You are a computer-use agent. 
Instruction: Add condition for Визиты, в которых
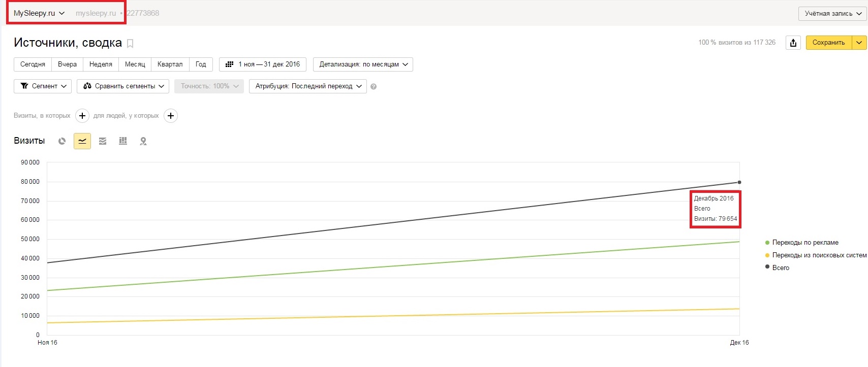click(82, 116)
